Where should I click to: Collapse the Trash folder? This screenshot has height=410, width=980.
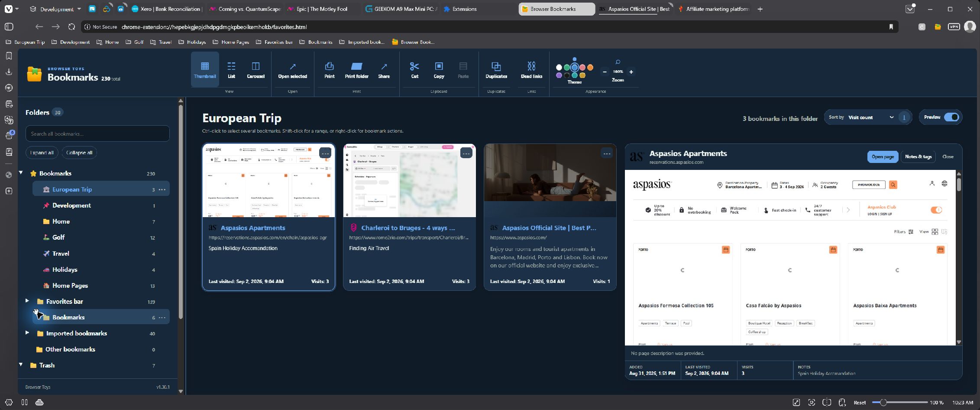tap(21, 365)
